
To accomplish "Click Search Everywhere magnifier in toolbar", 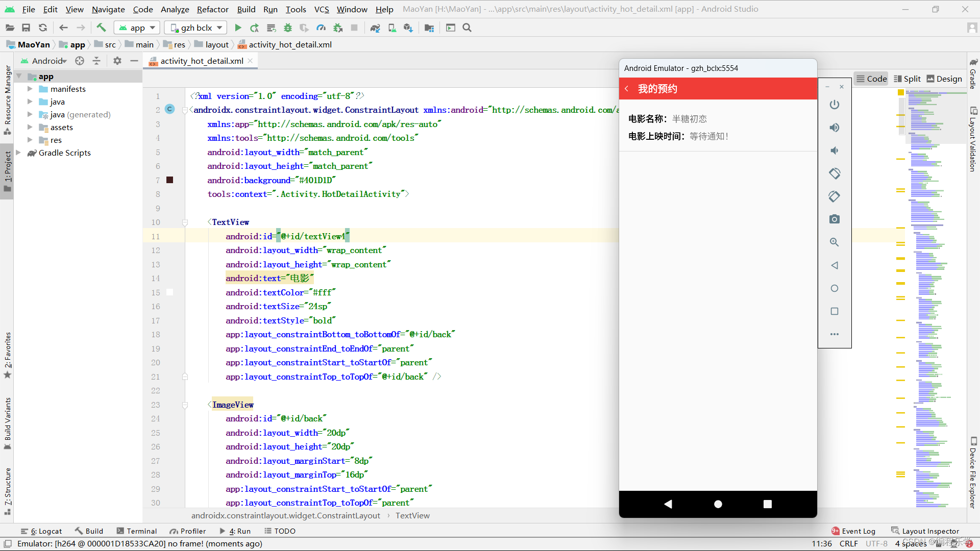I will tap(467, 28).
